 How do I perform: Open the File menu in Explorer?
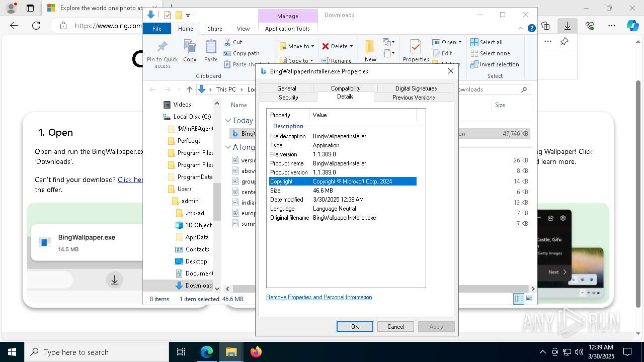[x=157, y=29]
